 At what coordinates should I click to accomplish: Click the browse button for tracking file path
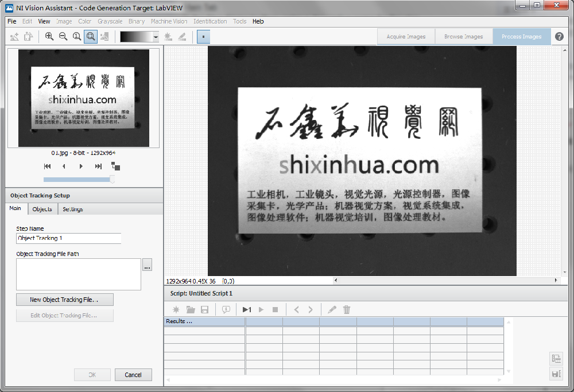click(x=148, y=266)
